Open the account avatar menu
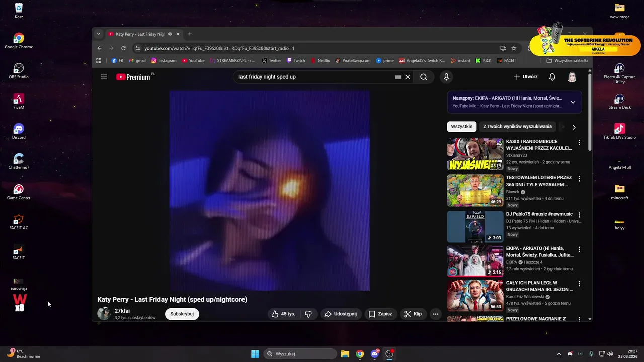The width and height of the screenshot is (644, 362). click(572, 77)
